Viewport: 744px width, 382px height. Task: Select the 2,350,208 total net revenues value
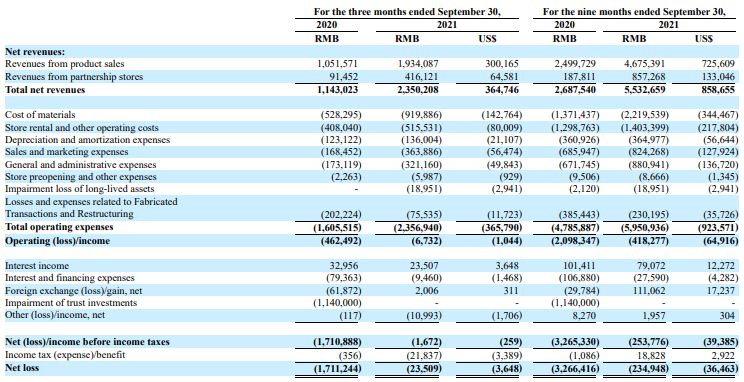coord(417,90)
